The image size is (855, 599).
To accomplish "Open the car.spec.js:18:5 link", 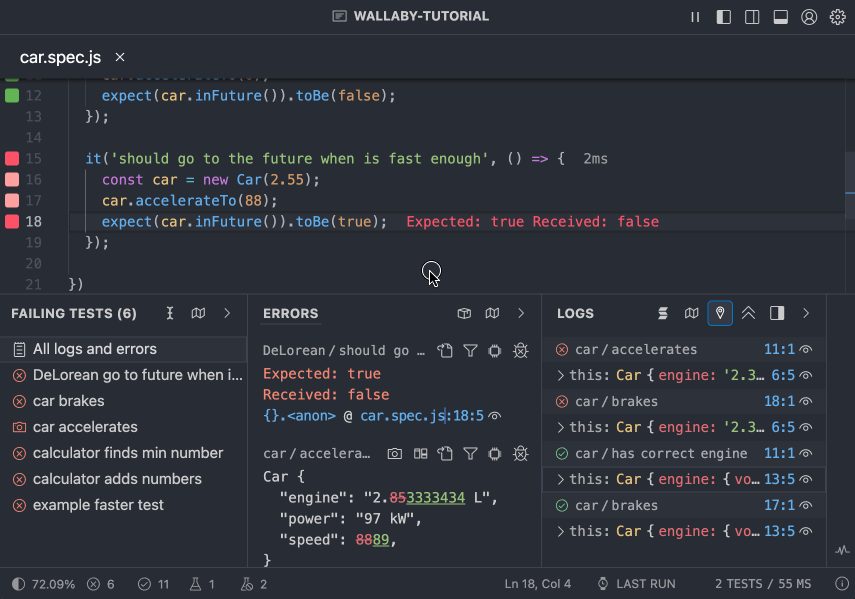I will coord(422,416).
